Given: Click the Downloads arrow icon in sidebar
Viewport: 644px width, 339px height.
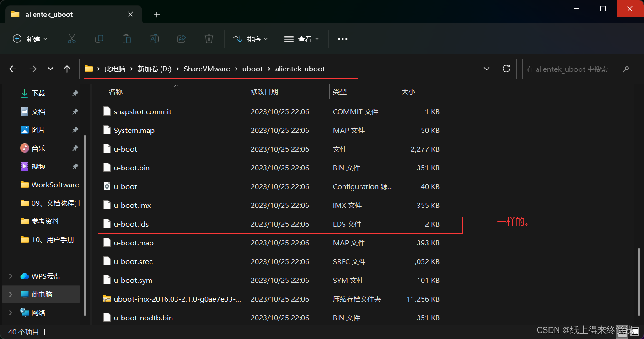Looking at the screenshot, I should (x=25, y=93).
